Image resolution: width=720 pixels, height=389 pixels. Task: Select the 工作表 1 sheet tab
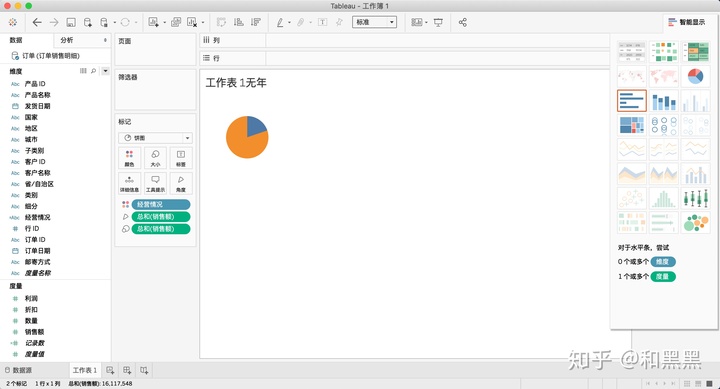pyautogui.click(x=84, y=370)
